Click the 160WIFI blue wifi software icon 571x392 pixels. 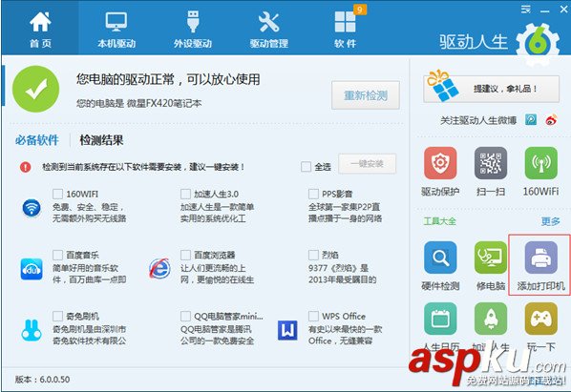tap(32, 208)
